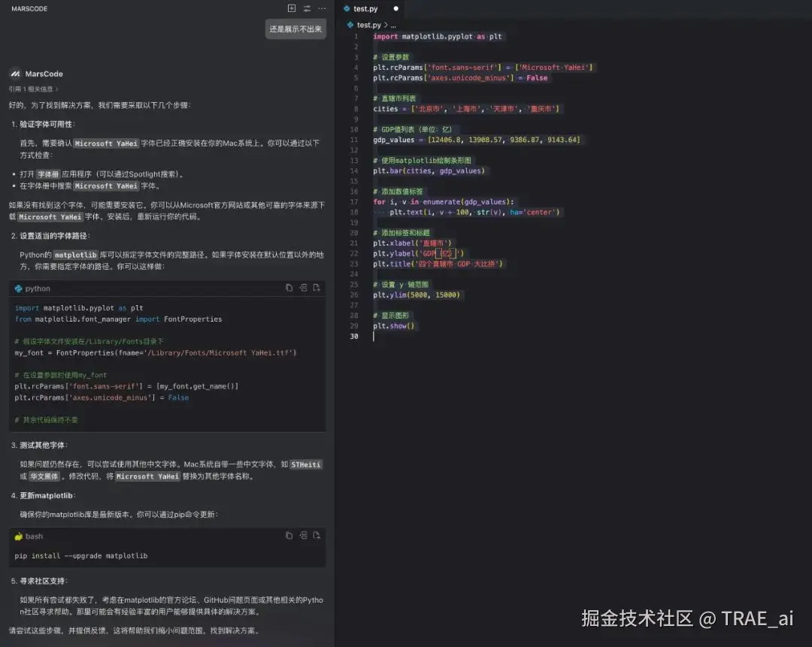Start a new chat in the MarsCode panel
Screen dimensions: 812x647
[x=290, y=8]
